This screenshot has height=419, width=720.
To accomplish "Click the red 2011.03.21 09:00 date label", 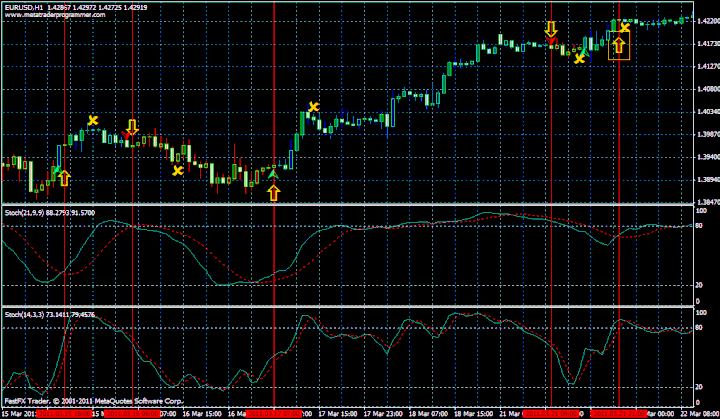I will click(x=551, y=414).
